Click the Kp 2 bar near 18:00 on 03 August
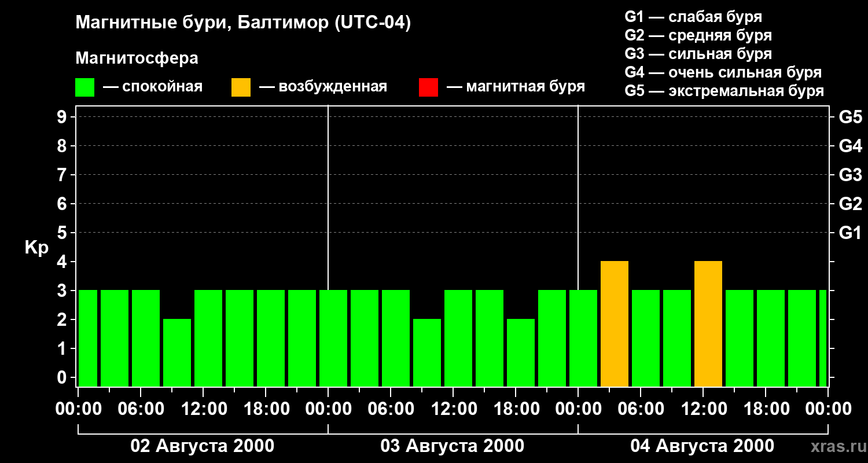Screen dimensions: 868x463 521,353
